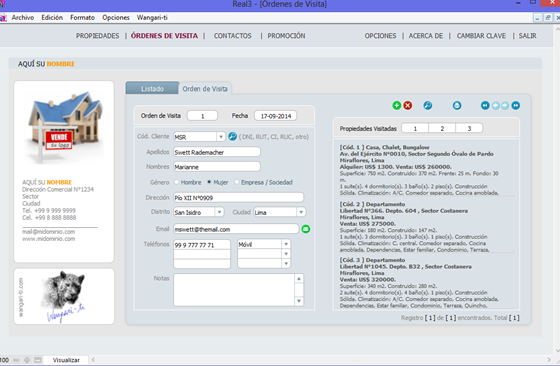Go to the PROPIEDADES section
Screen dimensions: 560x366
point(97,36)
